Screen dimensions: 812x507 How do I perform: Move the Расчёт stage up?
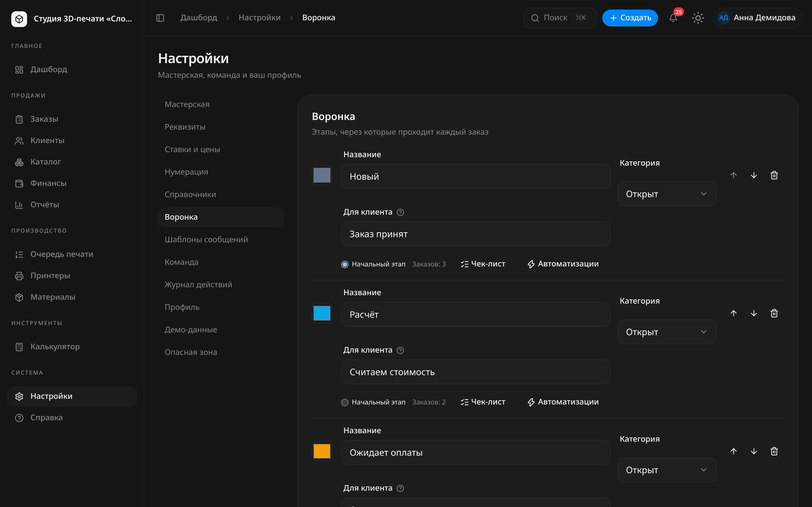pos(734,313)
